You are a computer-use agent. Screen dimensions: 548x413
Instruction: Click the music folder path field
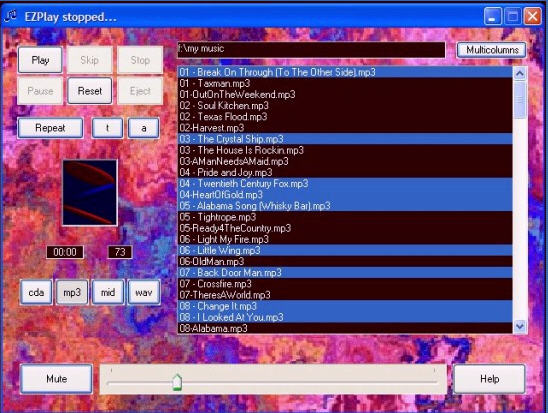tap(311, 49)
